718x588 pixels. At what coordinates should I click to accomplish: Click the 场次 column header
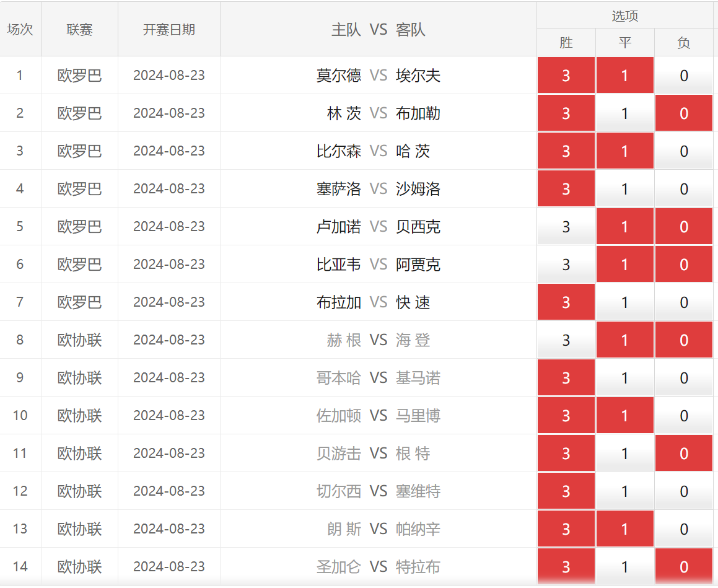[x=20, y=29]
